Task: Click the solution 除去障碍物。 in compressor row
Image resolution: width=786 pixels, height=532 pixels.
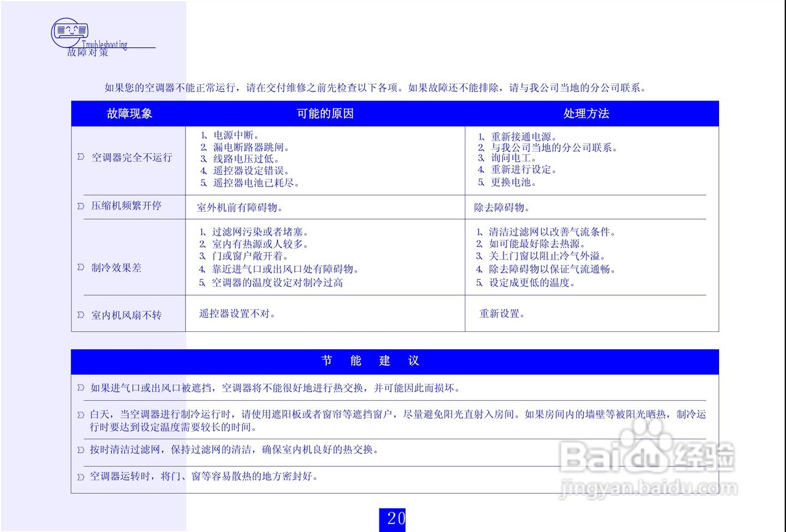Action: (x=502, y=207)
